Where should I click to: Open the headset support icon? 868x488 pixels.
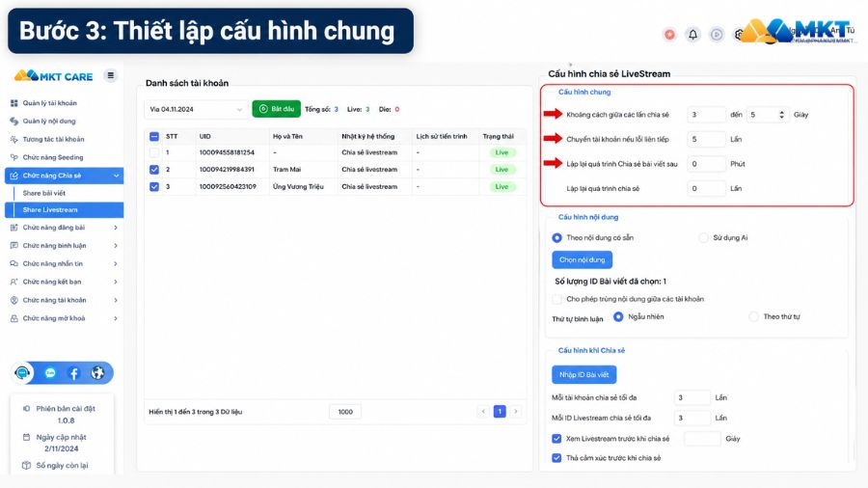pos(23,373)
